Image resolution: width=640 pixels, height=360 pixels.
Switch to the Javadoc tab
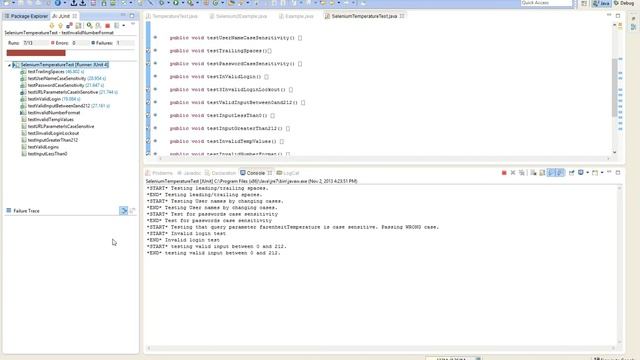point(189,173)
